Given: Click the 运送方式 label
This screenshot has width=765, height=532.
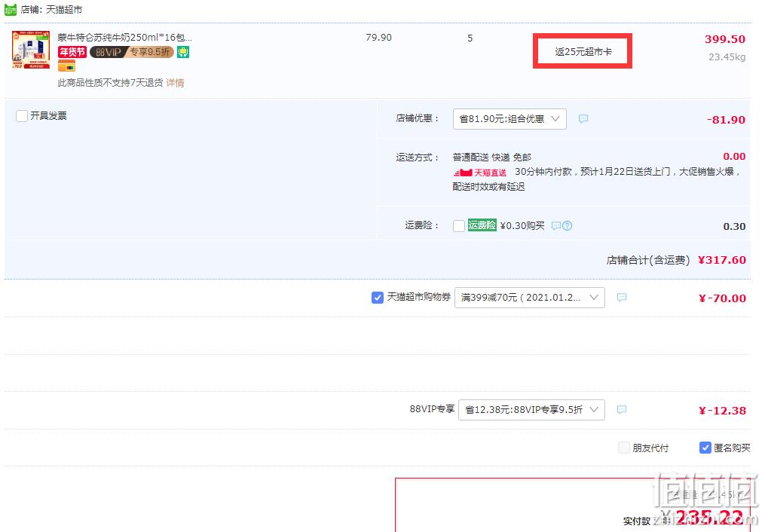Looking at the screenshot, I should click(417, 157).
